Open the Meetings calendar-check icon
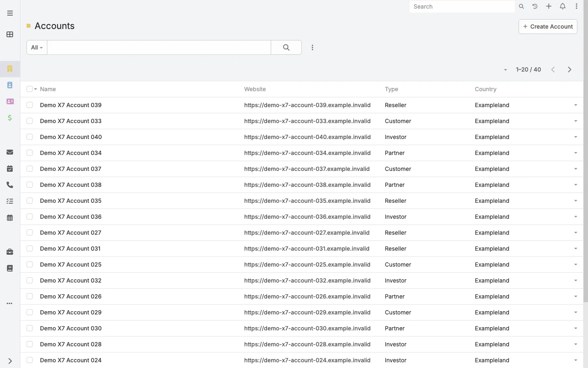 click(x=10, y=168)
